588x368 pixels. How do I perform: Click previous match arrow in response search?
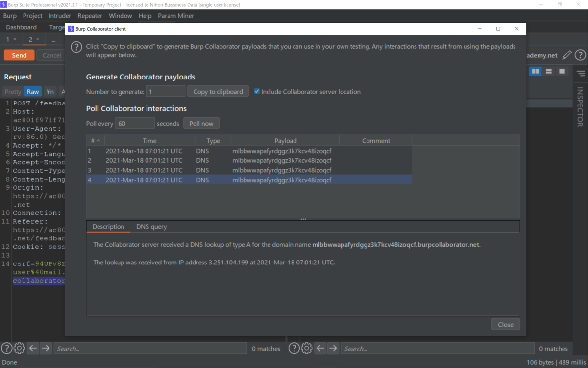click(x=320, y=348)
